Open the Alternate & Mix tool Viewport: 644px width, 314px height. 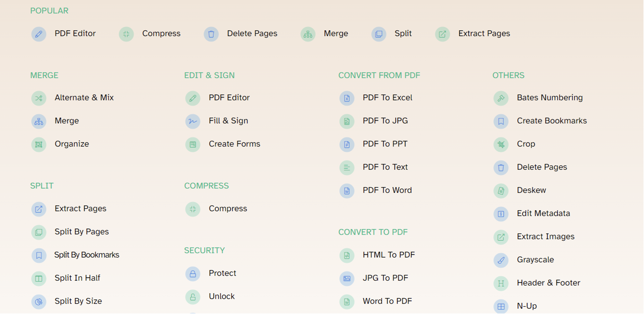[84, 98]
